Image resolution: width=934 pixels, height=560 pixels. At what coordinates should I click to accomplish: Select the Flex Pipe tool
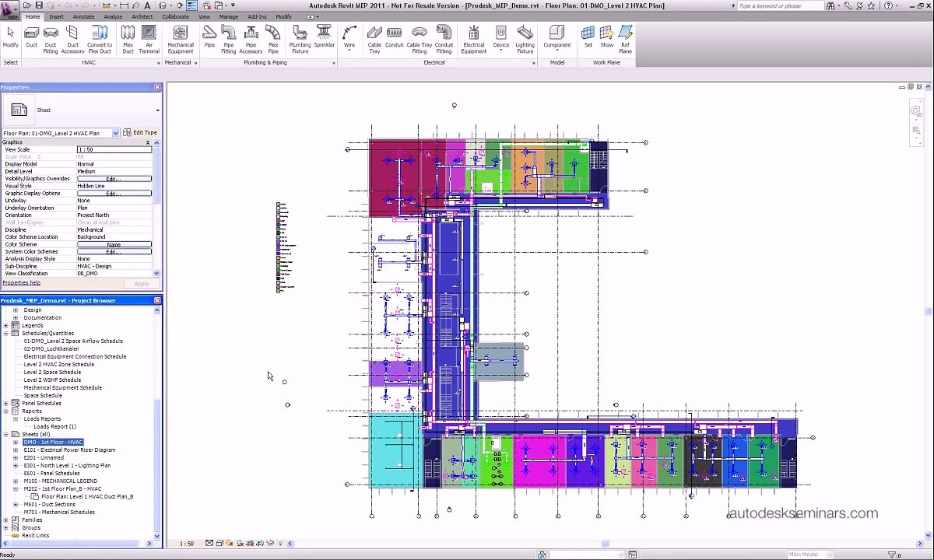tap(273, 39)
